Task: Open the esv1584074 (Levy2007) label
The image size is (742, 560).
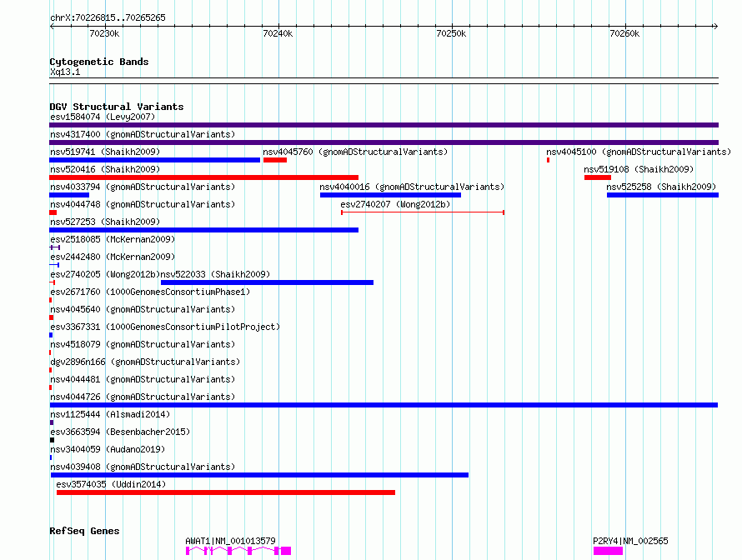Action: 103,117
